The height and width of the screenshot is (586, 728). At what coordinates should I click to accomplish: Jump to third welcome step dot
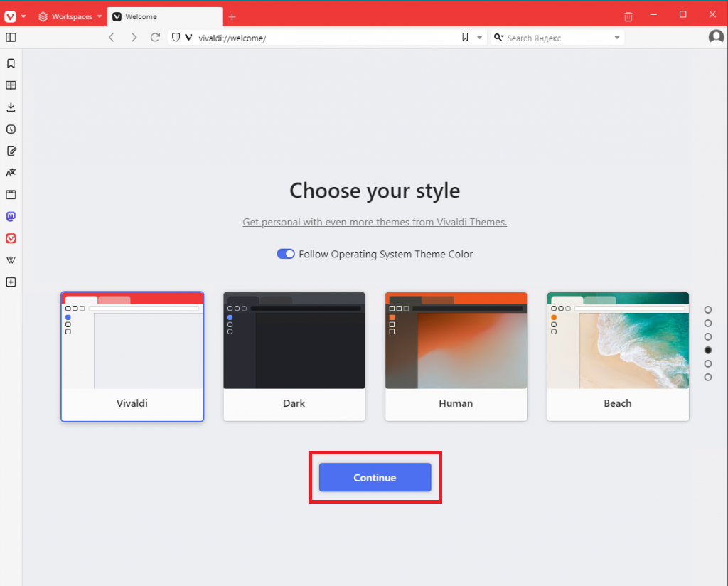(708, 336)
